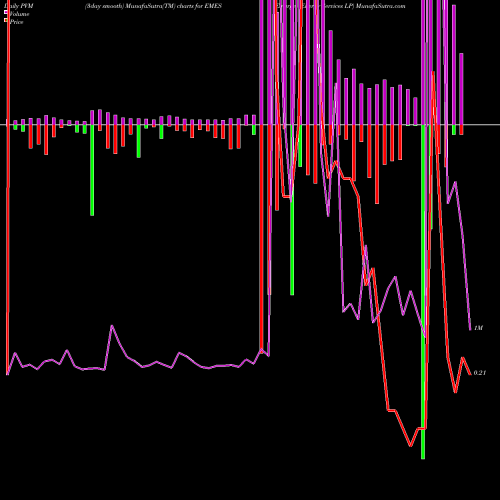Image resolution: width=500 pixels, height=500 pixels.
Task: Click the Daily PVM heading text
Action: 19,6
